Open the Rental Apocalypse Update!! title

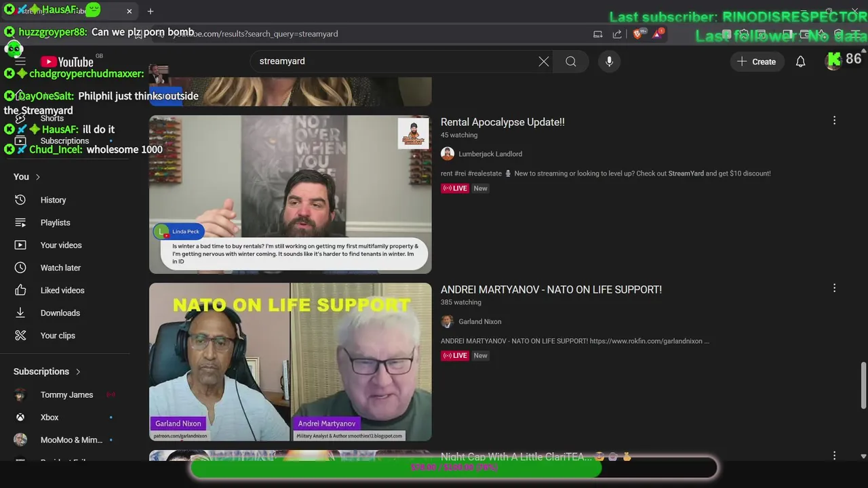[x=502, y=122]
